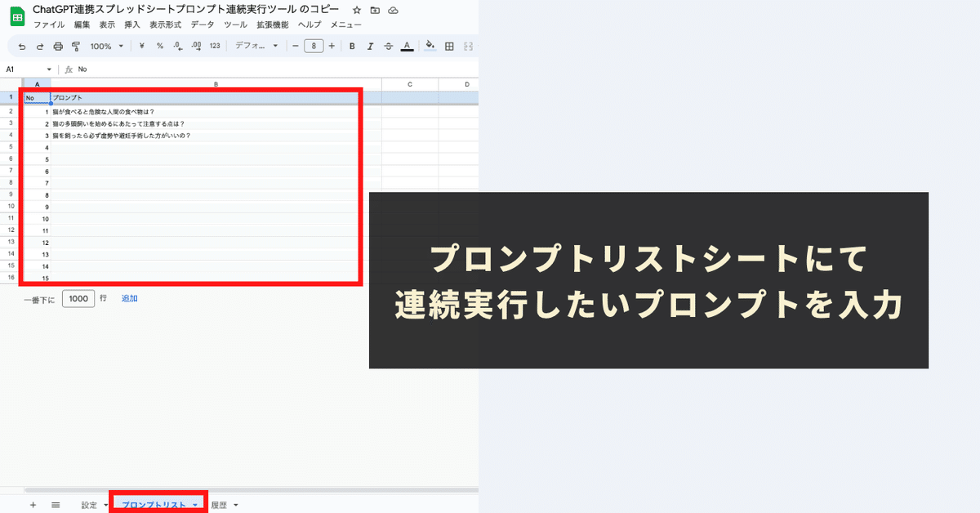The height and width of the screenshot is (513, 980).
Task: Format as yen currency
Action: (x=142, y=47)
